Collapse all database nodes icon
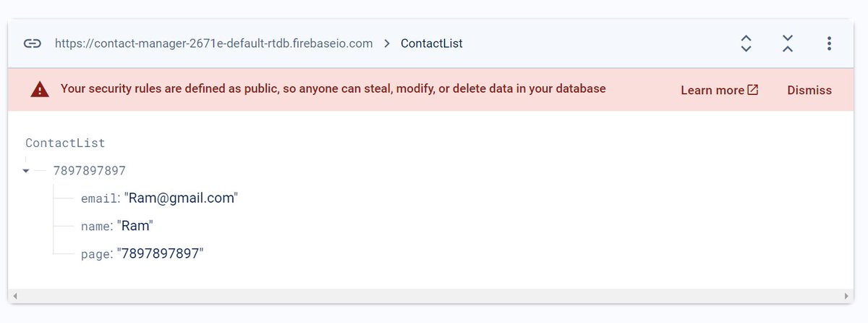Image resolution: width=868 pixels, height=323 pixels. pos(788,43)
